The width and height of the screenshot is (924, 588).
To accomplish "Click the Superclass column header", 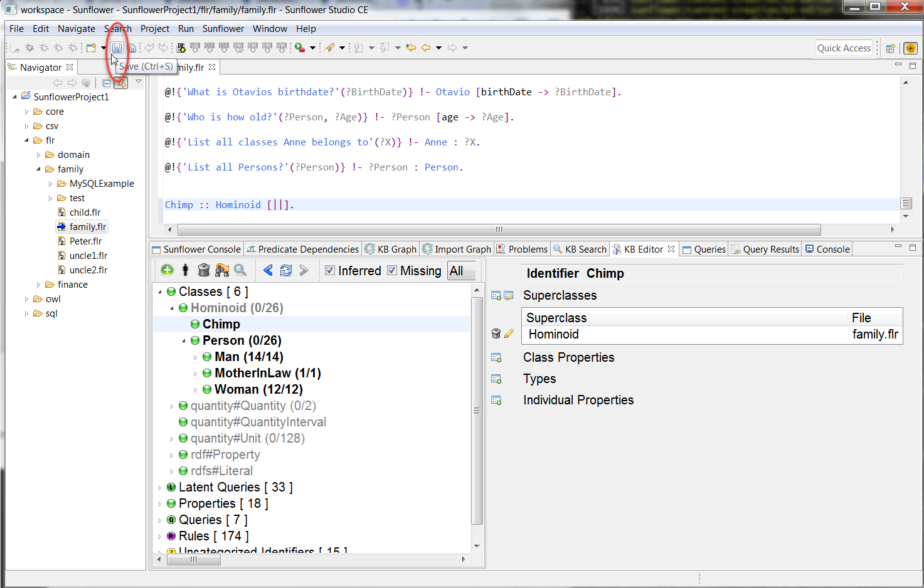I will [684, 318].
